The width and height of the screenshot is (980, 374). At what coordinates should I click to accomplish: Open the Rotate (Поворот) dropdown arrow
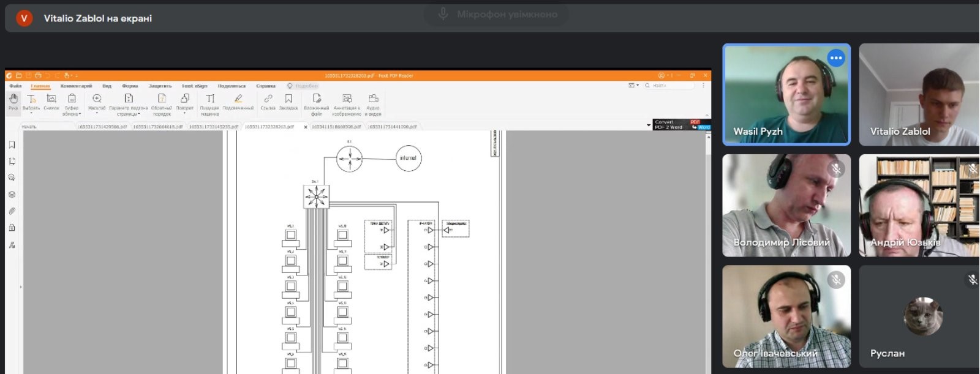coord(184,113)
